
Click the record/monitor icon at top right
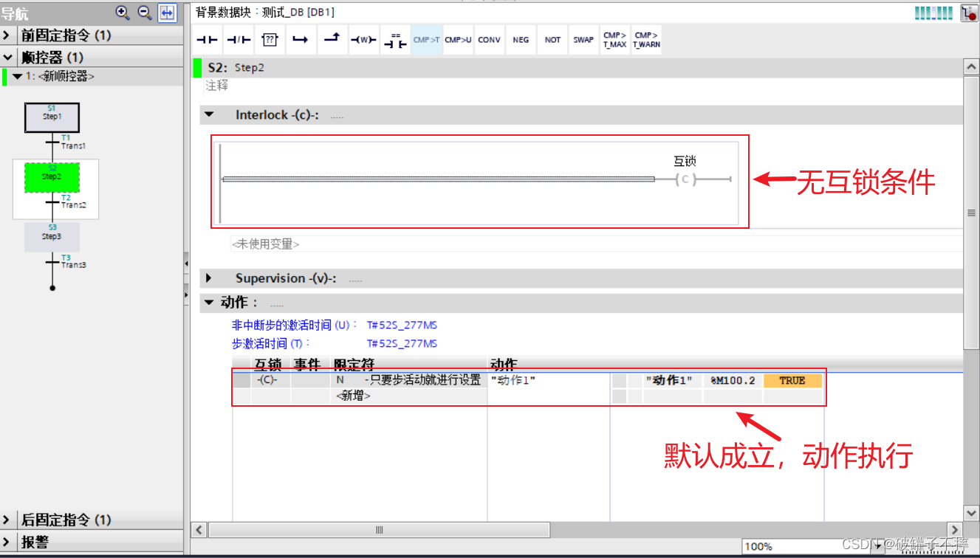pos(968,13)
